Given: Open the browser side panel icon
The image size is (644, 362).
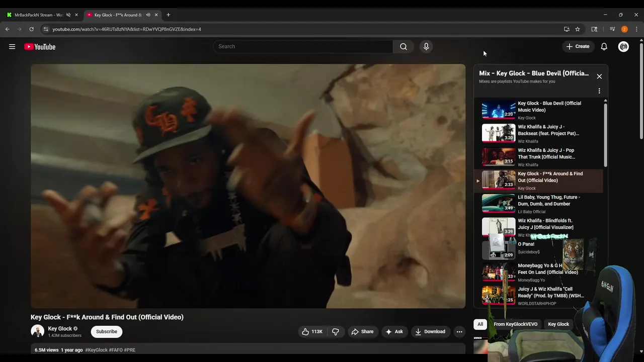Looking at the screenshot, I should click(594, 29).
